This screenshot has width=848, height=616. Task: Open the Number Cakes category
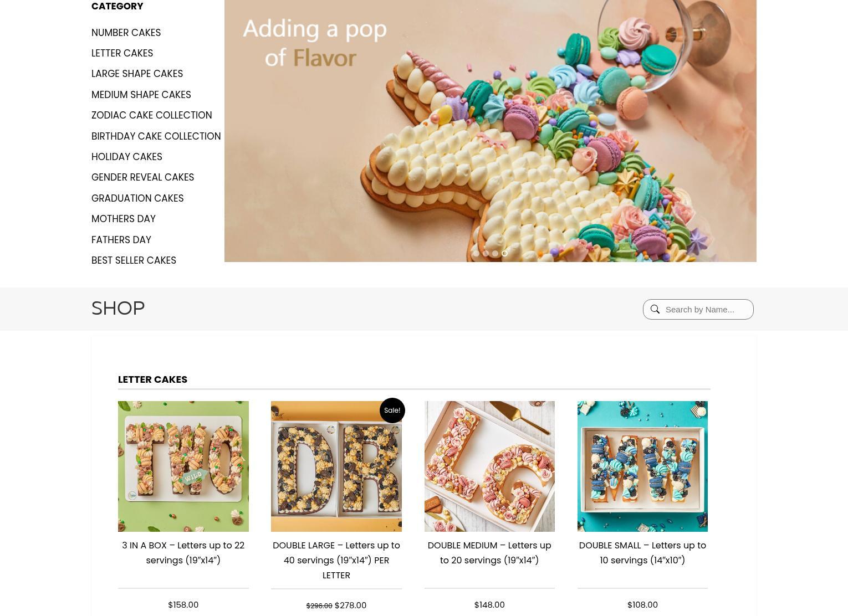[126, 33]
